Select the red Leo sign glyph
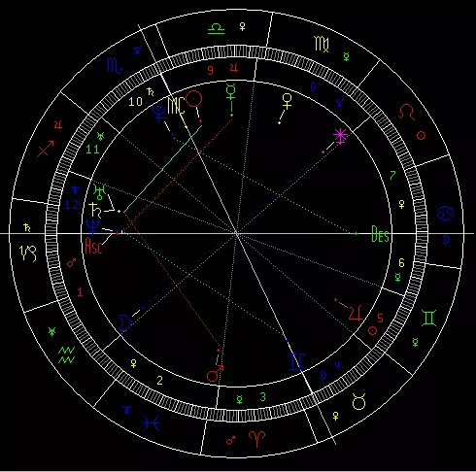Image resolution: width=476 pixels, height=472 pixels. click(x=406, y=112)
